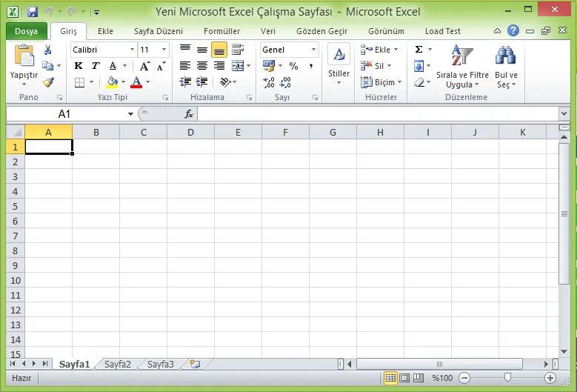
Task: Click the Cut scissors icon
Action: pos(48,50)
